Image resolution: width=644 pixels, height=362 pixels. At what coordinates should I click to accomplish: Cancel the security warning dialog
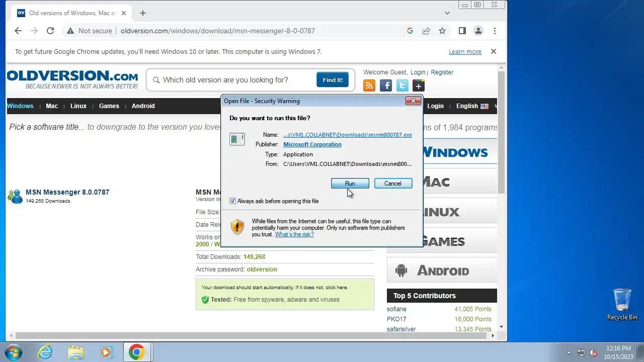tap(393, 184)
